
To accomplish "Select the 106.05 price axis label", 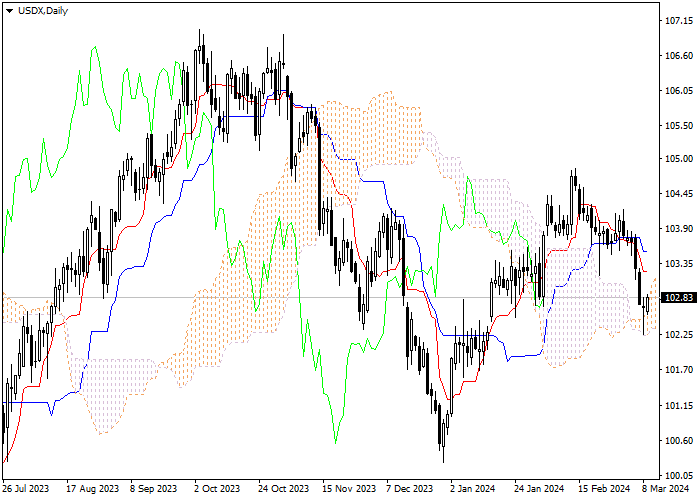I will [x=679, y=91].
